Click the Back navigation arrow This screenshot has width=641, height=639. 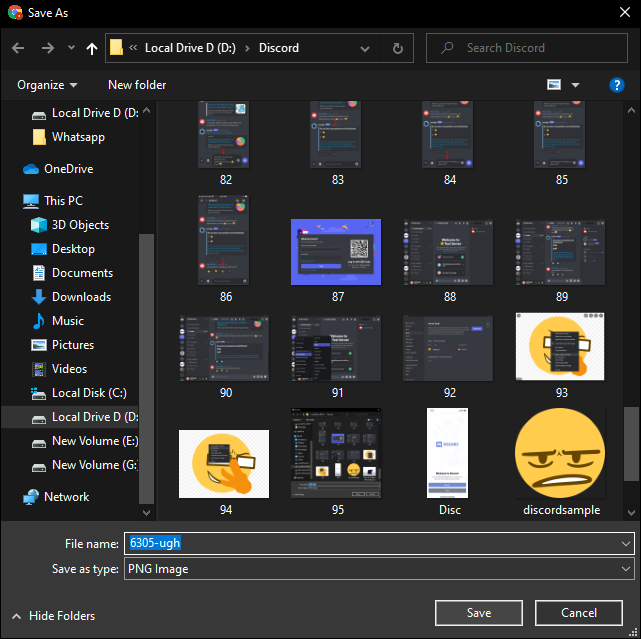coord(18,48)
